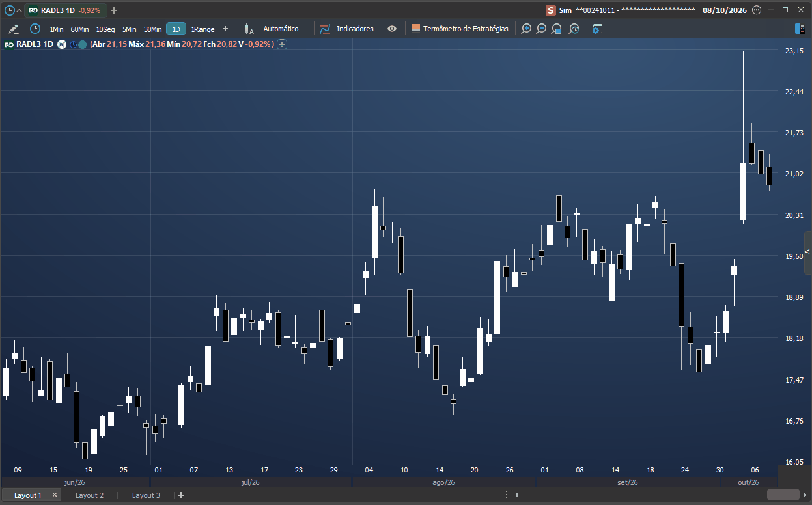This screenshot has width=812, height=505.
Task: Expand the data box plus next to -0,92%
Action: [x=282, y=44]
